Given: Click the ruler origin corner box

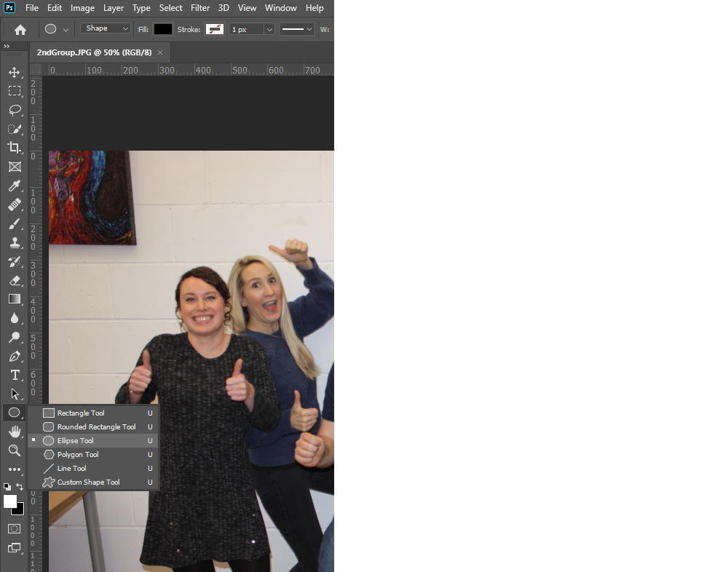Looking at the screenshot, I should pos(36,70).
